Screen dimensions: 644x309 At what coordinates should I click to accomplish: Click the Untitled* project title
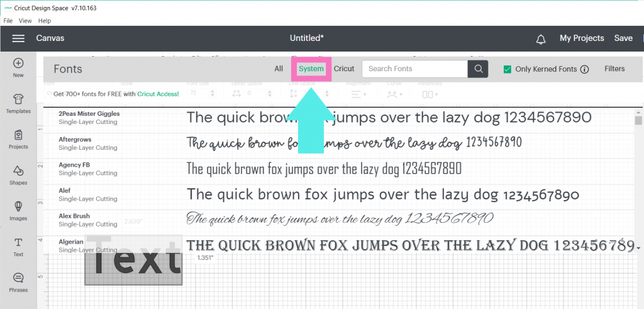pos(307,38)
